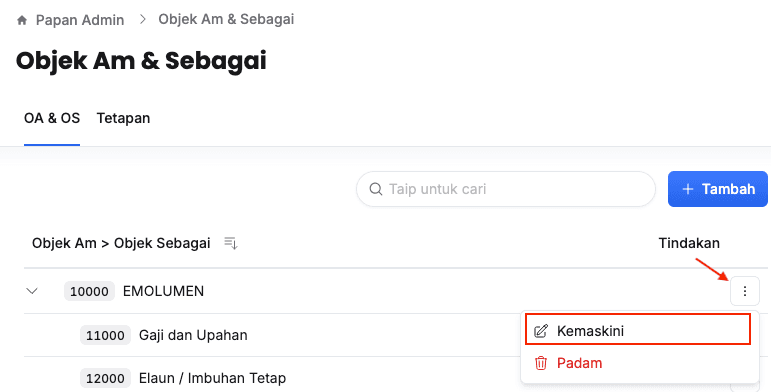The image size is (771, 392).
Task: Click the home icon in breadcrumb
Action: [22, 20]
